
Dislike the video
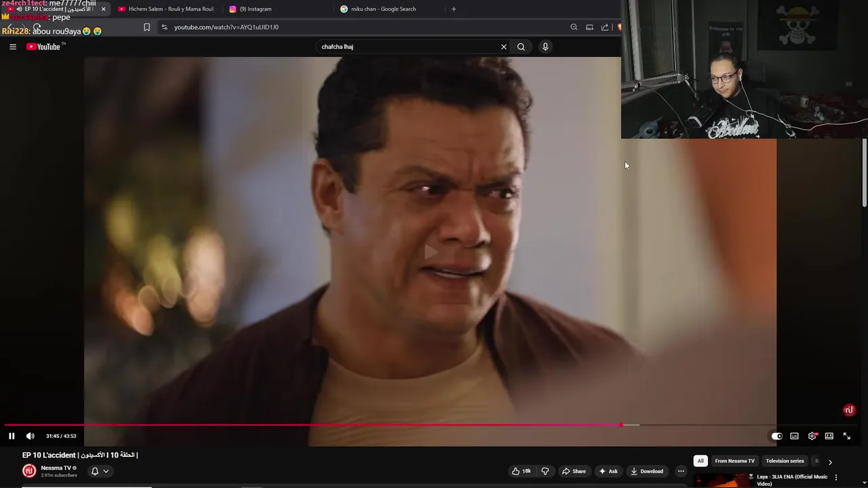point(545,471)
